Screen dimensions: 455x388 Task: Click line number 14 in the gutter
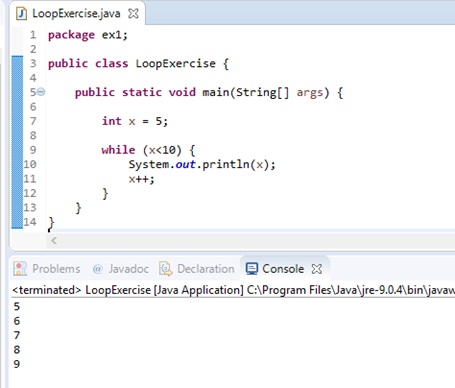pyautogui.click(x=30, y=222)
